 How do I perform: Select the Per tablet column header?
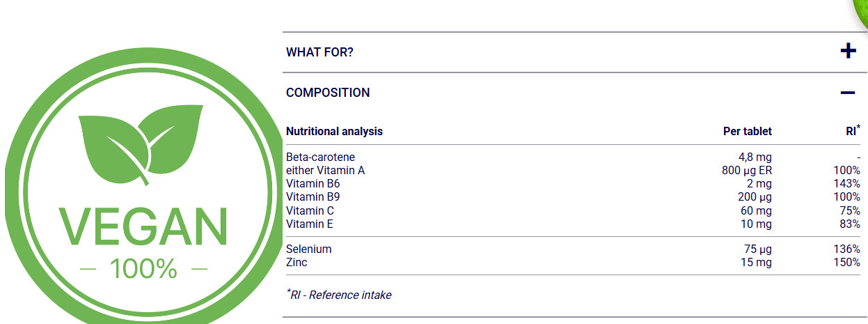748,131
